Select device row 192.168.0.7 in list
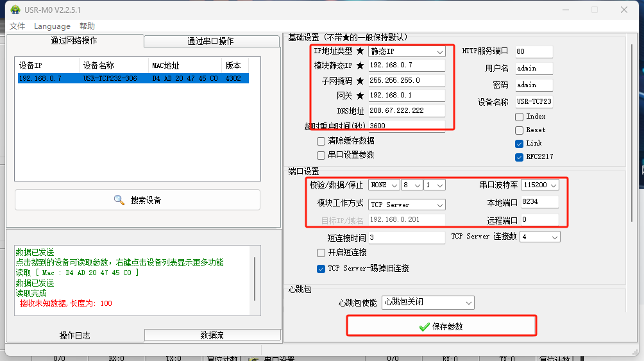This screenshot has width=644, height=361. point(133,78)
